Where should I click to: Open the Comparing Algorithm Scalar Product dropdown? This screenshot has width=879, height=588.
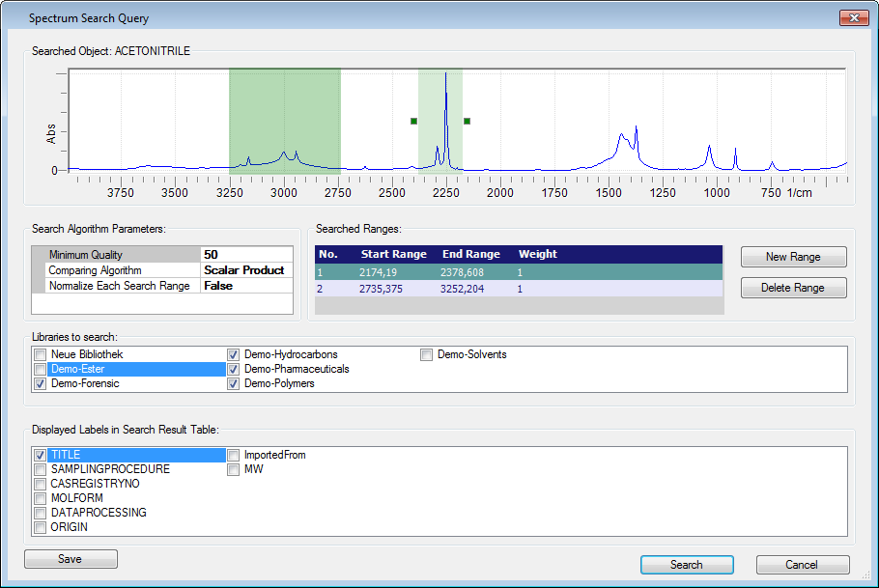click(246, 270)
